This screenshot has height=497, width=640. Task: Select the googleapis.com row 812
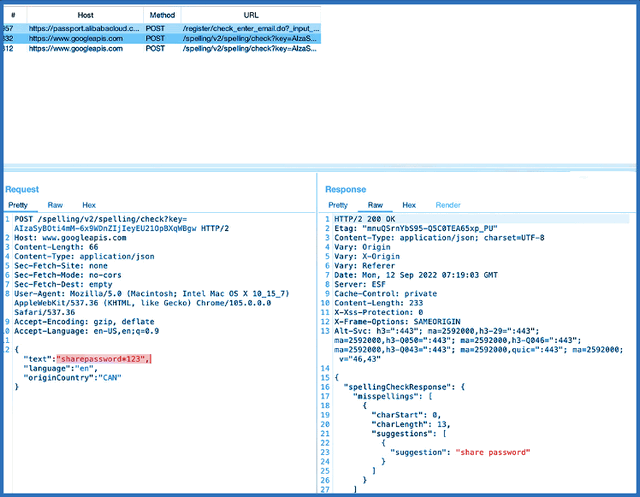click(x=162, y=49)
